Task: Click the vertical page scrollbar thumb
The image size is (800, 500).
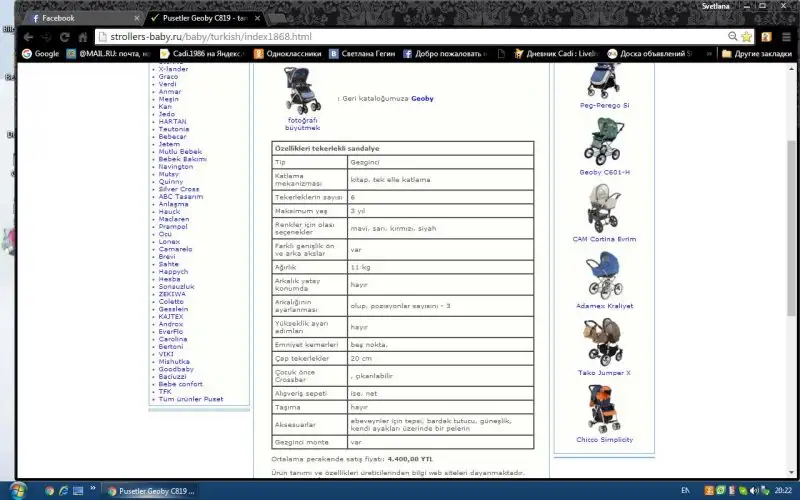Action: click(791, 228)
